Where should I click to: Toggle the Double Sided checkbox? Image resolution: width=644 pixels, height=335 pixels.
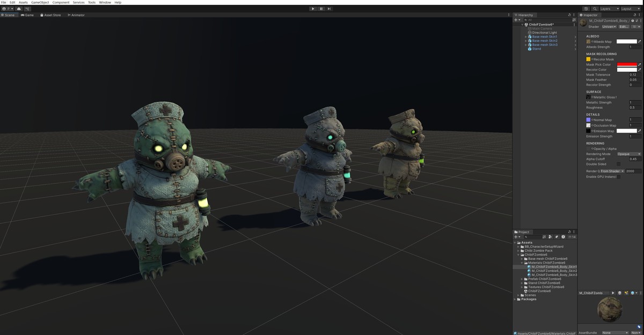tap(618, 164)
